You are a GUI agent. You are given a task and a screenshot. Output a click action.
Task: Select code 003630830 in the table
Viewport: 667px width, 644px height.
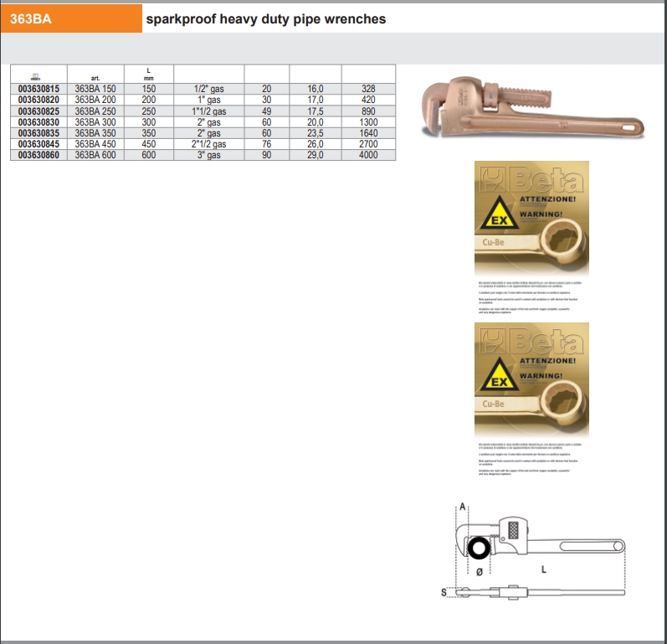coord(38,122)
